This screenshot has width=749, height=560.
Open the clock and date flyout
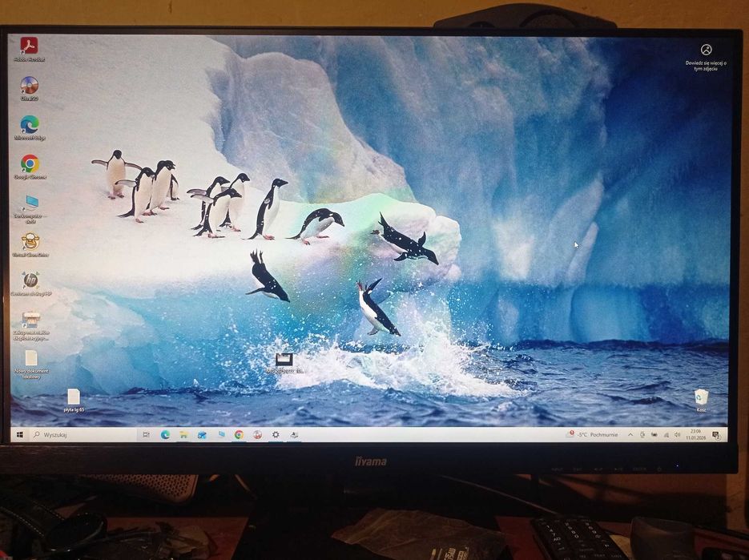point(695,434)
